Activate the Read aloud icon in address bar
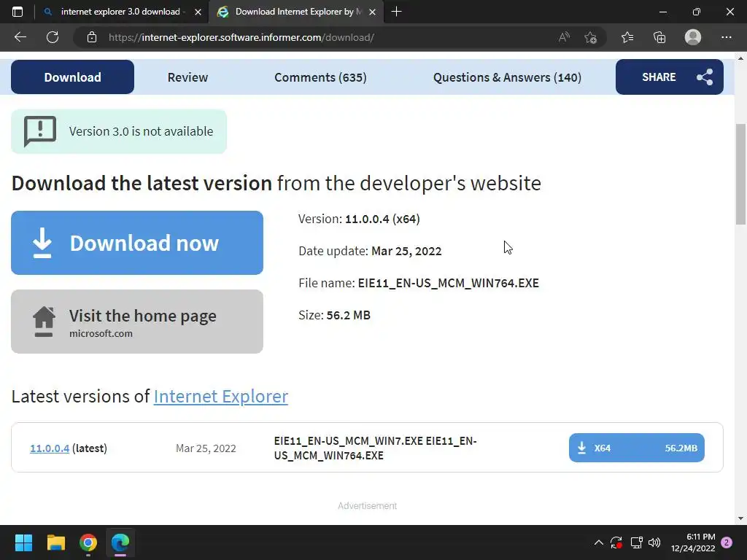 564,37
